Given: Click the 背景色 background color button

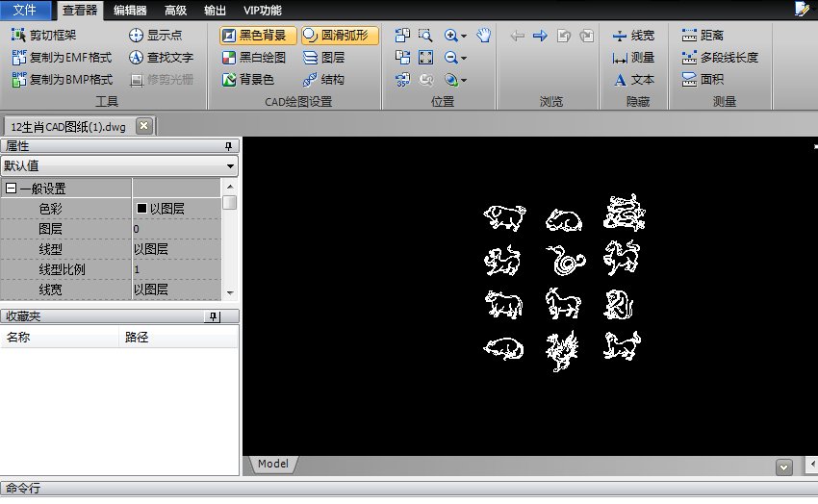Looking at the screenshot, I should click(247, 80).
